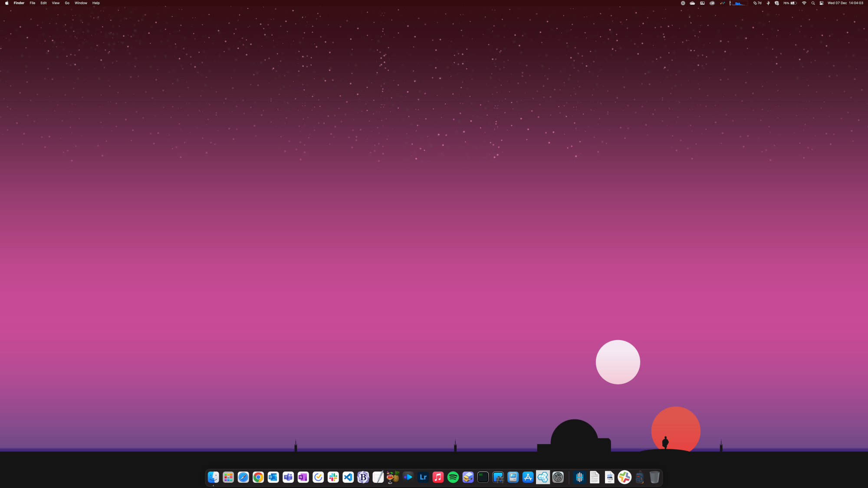Open the App Store from Dock

[x=528, y=477]
